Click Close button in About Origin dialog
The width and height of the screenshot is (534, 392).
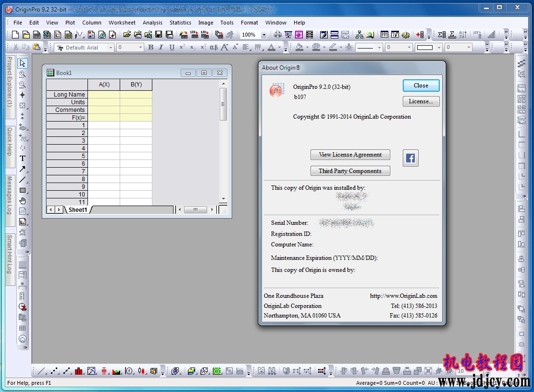pyautogui.click(x=421, y=86)
